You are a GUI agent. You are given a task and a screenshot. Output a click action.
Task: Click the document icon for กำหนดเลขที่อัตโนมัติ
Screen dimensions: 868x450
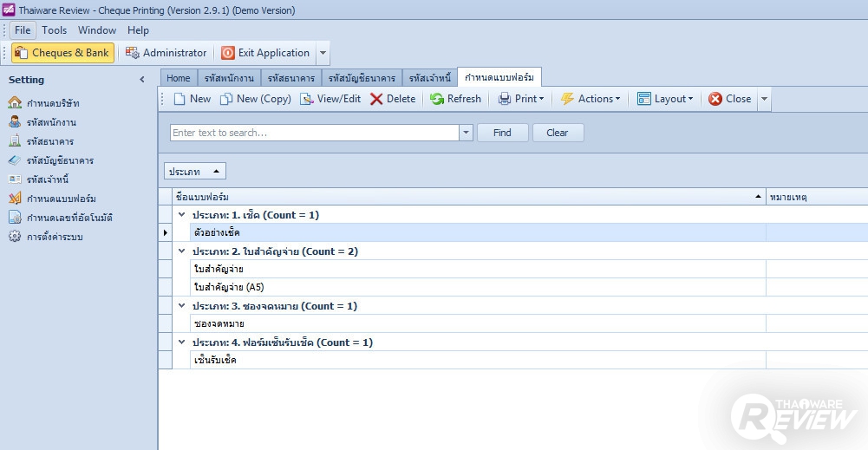pos(15,217)
